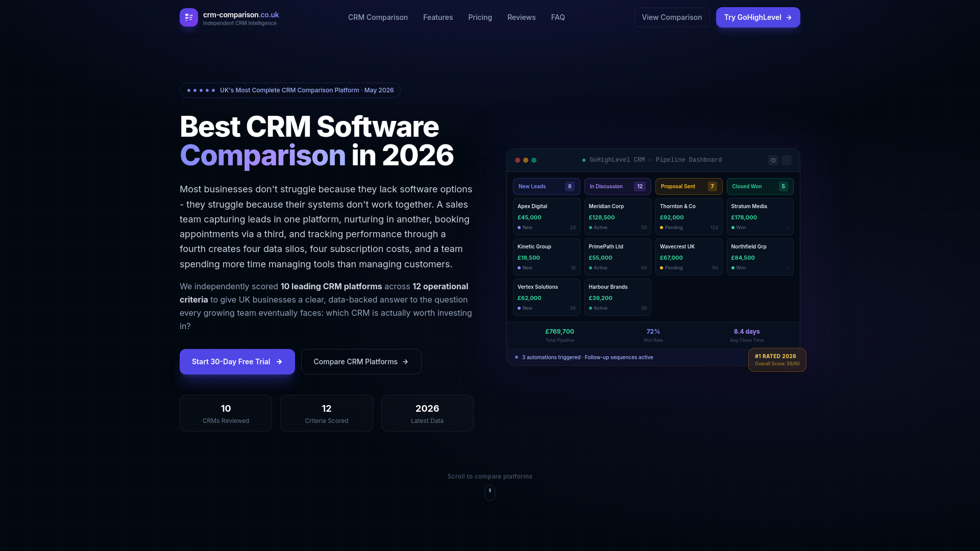Click the In Discussion count badge 12
The height and width of the screenshot is (551, 980).
pyautogui.click(x=640, y=186)
